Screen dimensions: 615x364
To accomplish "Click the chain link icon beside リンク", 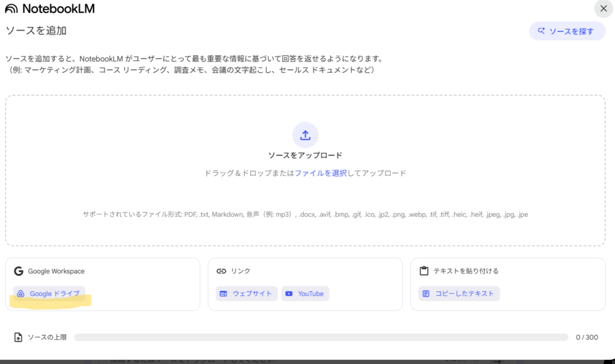I will 221,271.
